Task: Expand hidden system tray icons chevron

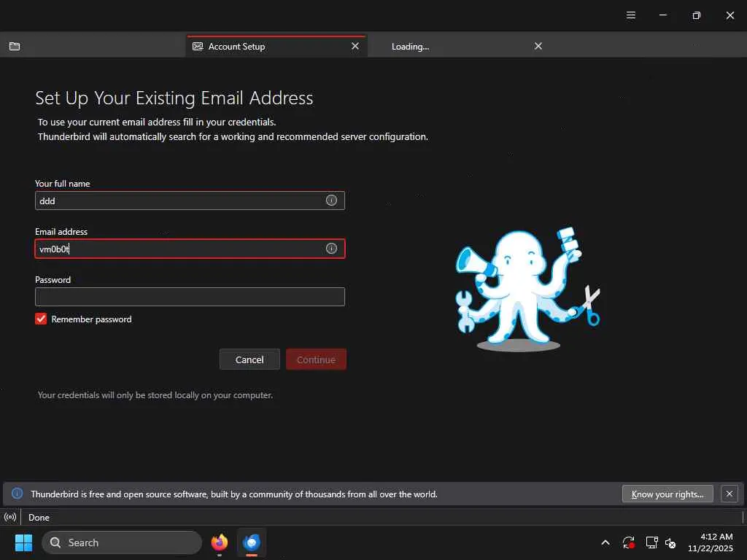Action: (605, 542)
